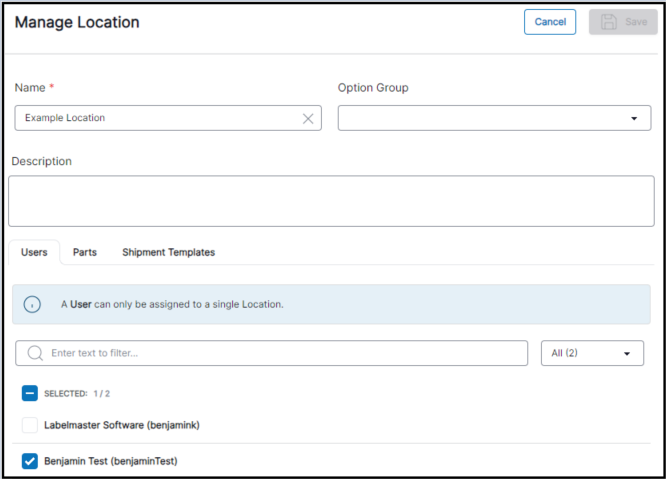Click the Option Group dropdown arrow
This screenshot has width=666, height=479.
633,118
